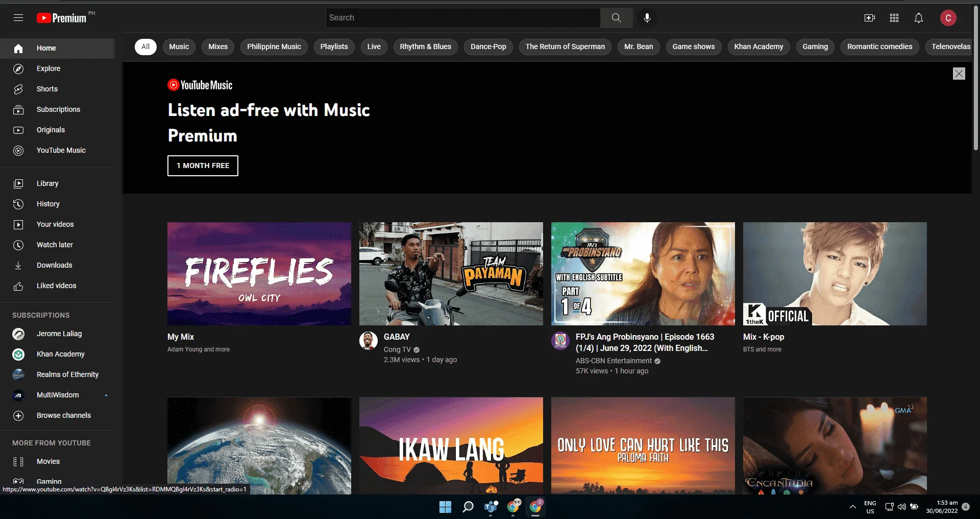Open the GABAY video title
Image resolution: width=980 pixels, height=519 pixels.
397,337
